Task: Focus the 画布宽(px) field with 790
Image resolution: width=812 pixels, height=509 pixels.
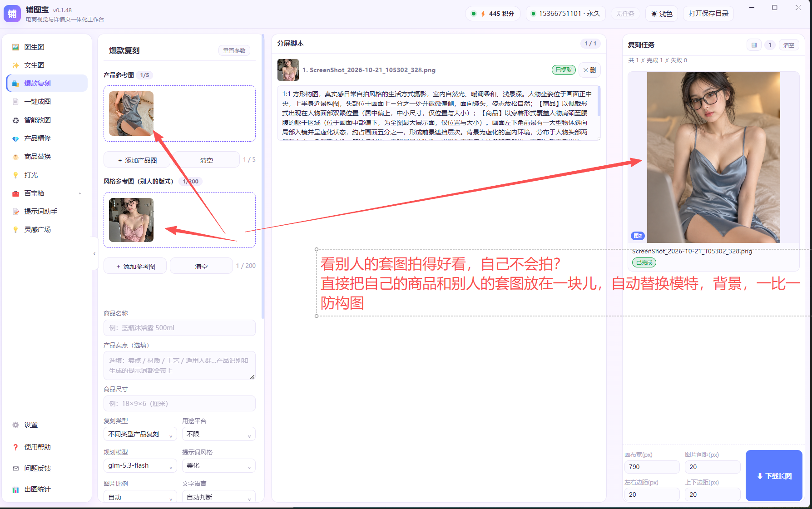Action: pos(652,467)
